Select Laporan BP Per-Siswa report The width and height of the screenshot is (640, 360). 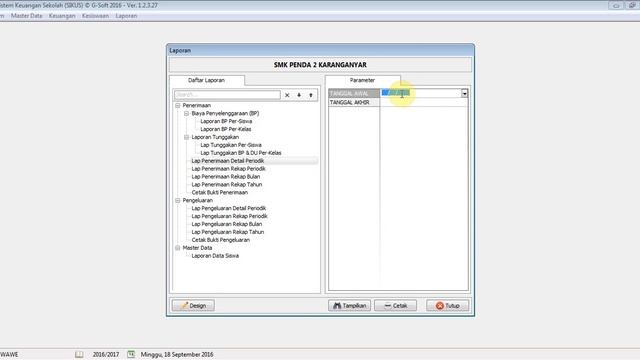pyautogui.click(x=226, y=121)
